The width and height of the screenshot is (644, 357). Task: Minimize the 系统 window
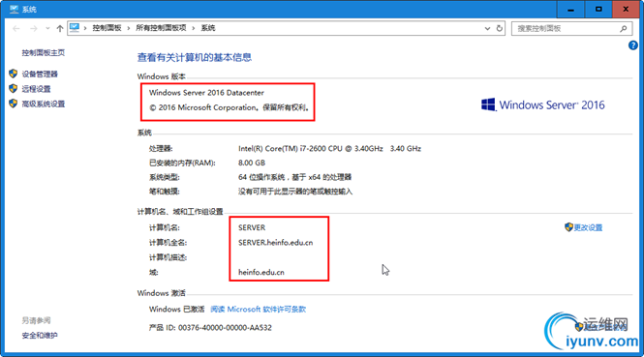pyautogui.click(x=570, y=9)
